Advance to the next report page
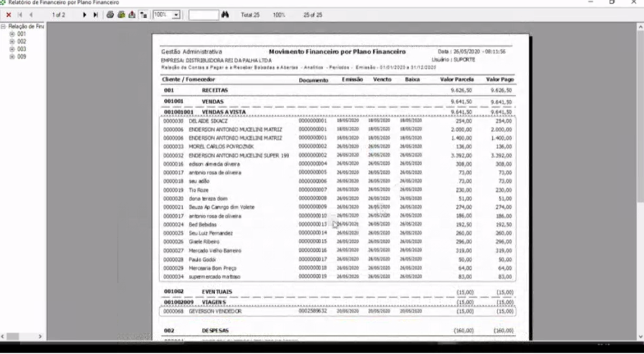Viewport: 644px width, 354px height. 85,15
